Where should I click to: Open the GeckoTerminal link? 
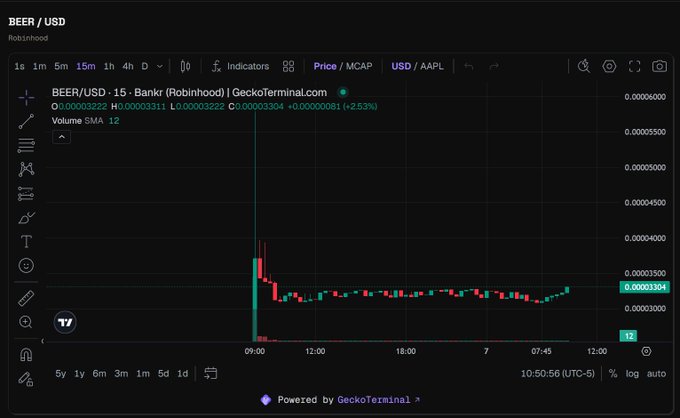378,399
